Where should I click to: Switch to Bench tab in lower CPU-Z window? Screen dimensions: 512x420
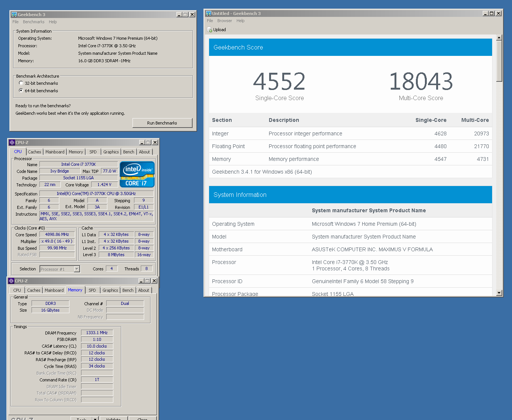(x=128, y=290)
